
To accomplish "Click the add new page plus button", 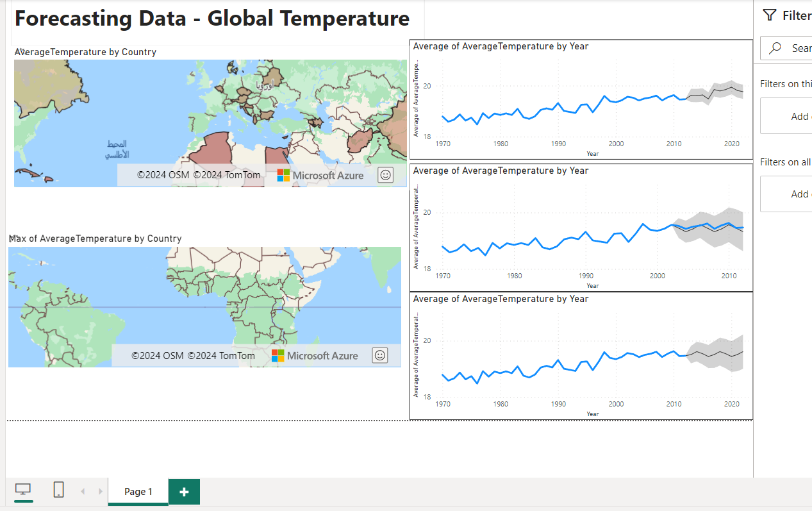I will 184,492.
